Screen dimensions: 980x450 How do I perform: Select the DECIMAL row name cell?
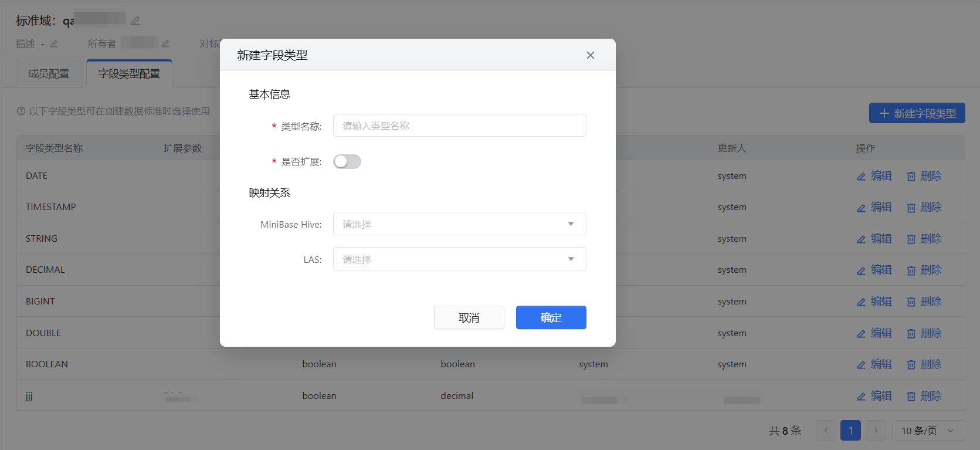45,270
